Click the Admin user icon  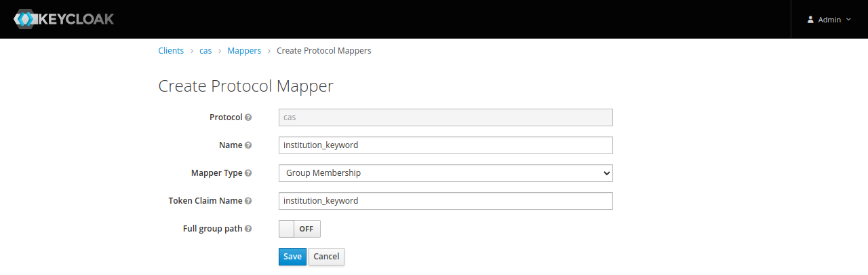[x=810, y=20]
